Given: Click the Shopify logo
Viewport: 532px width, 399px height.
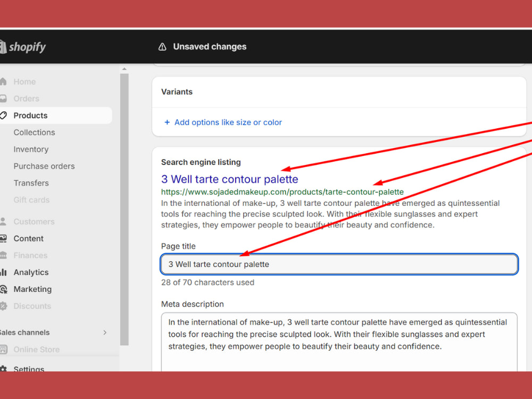Looking at the screenshot, I should [x=23, y=47].
